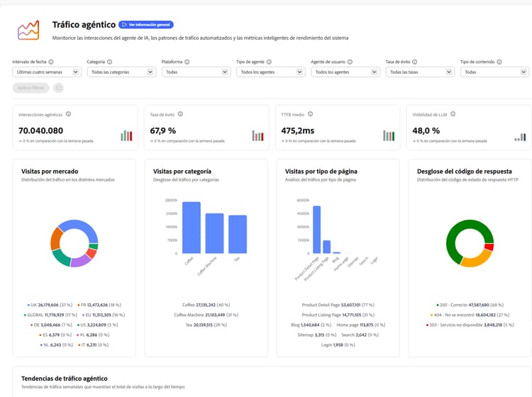Click GLOBAL legend entry 11,776,929
This screenshot has height=397, width=532.
coord(50,315)
